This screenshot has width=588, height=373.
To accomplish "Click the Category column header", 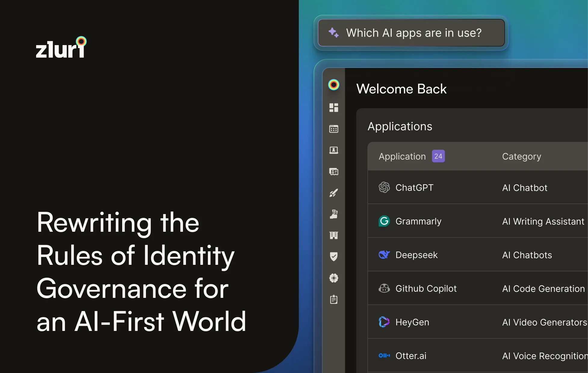I will click(x=522, y=157).
